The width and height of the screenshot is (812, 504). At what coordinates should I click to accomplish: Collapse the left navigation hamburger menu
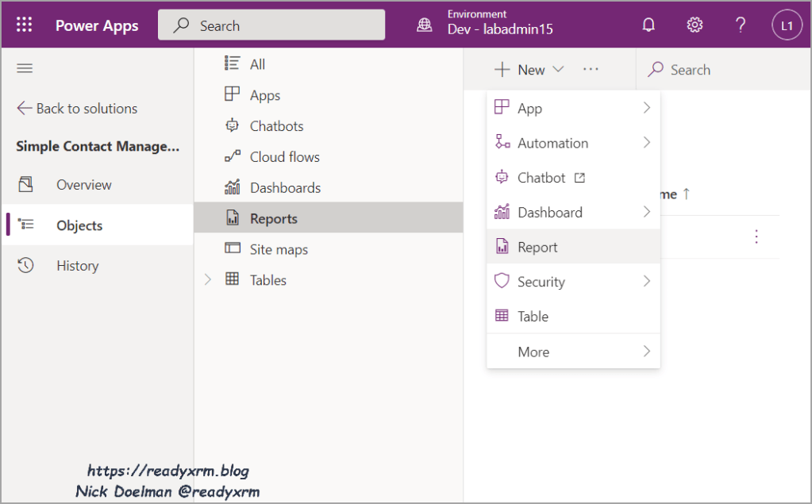[x=25, y=69]
